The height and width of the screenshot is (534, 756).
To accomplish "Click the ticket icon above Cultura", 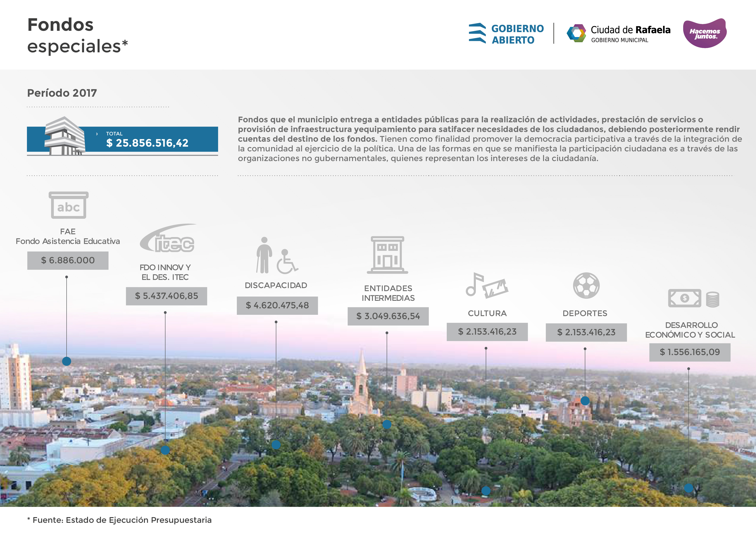I will [x=495, y=289].
